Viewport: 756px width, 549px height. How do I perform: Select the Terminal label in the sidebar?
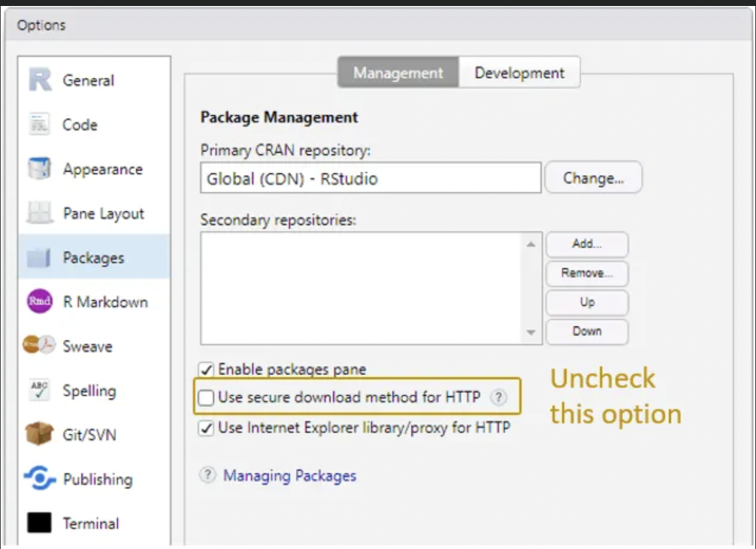point(91,523)
